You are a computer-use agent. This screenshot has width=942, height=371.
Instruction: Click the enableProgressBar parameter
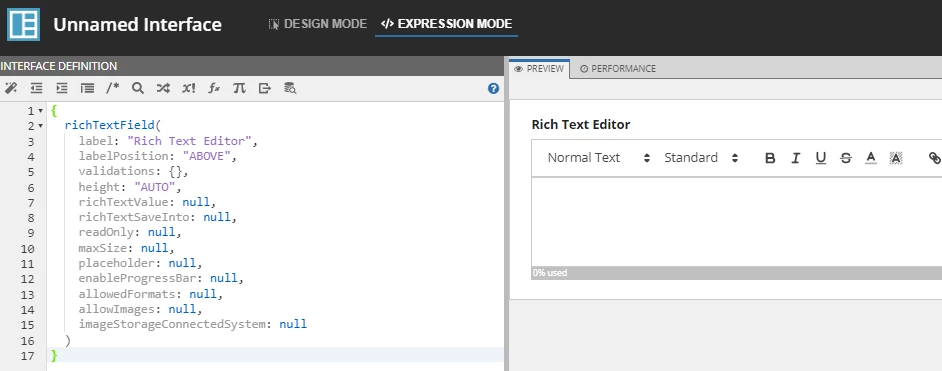click(x=141, y=279)
